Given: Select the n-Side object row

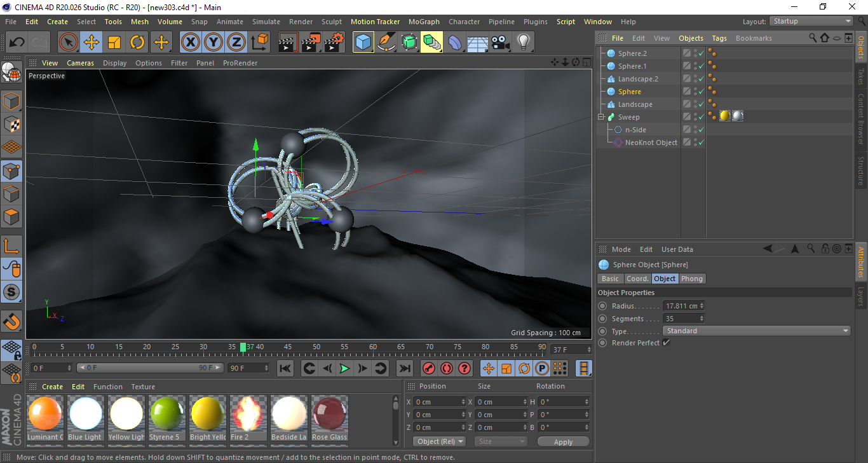Looking at the screenshot, I should (x=635, y=130).
